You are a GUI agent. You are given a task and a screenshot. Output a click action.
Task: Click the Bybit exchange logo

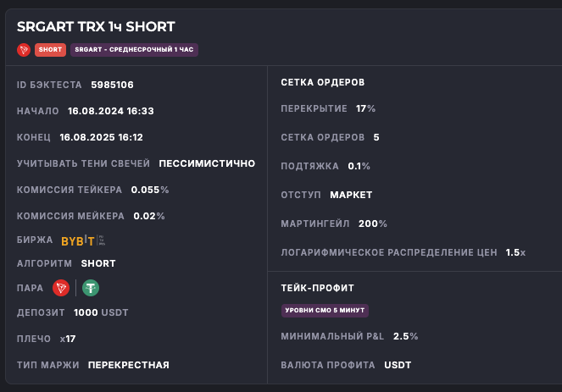pos(82,240)
